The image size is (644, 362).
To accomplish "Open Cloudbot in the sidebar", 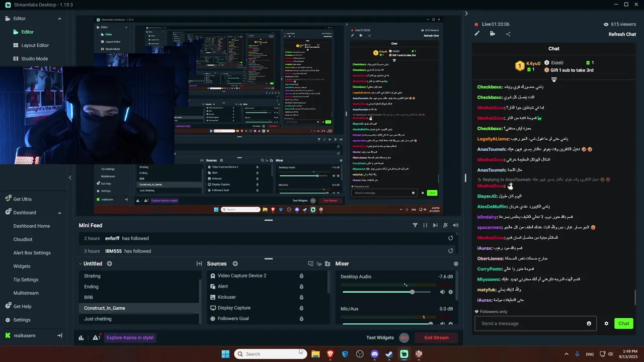I will click(x=23, y=239).
